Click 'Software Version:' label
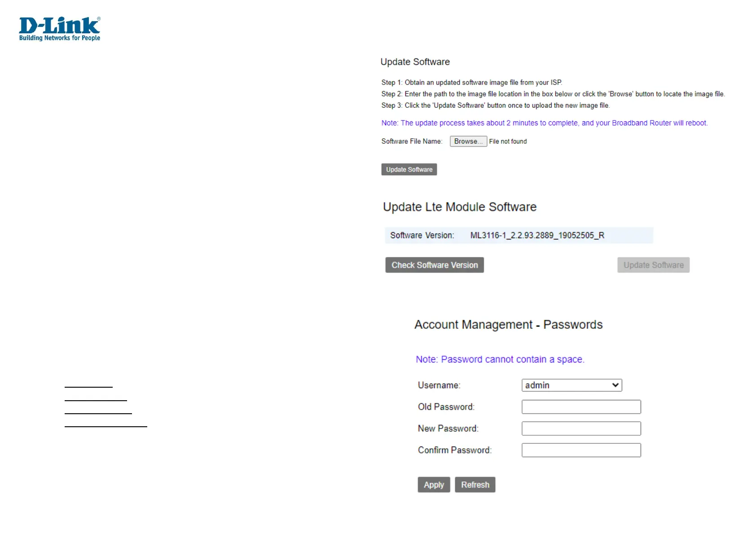This screenshot has height=535, width=756. (422, 235)
